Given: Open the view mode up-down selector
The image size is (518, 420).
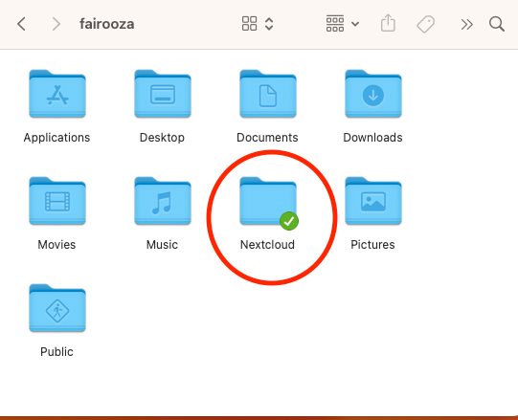Looking at the screenshot, I should [269, 24].
